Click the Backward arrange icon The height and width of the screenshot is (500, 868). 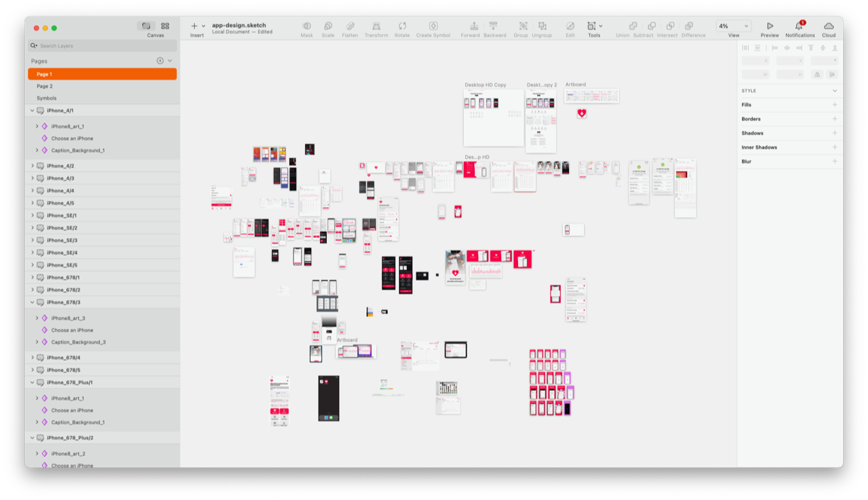click(494, 26)
